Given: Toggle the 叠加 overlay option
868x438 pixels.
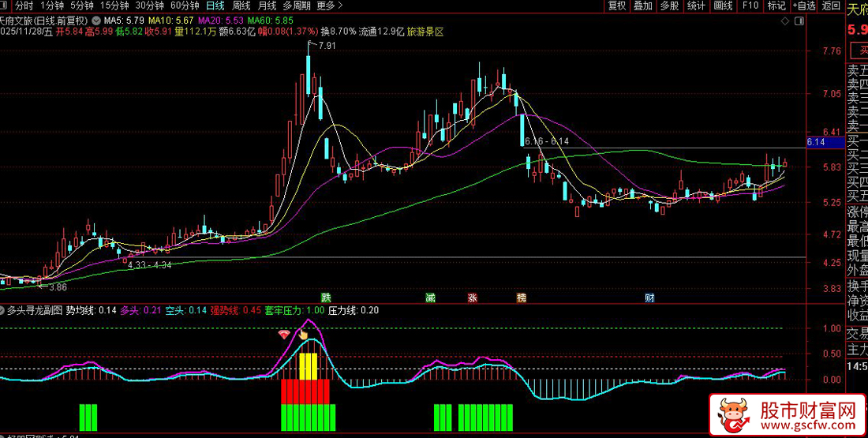Looking at the screenshot, I should 643,6.
